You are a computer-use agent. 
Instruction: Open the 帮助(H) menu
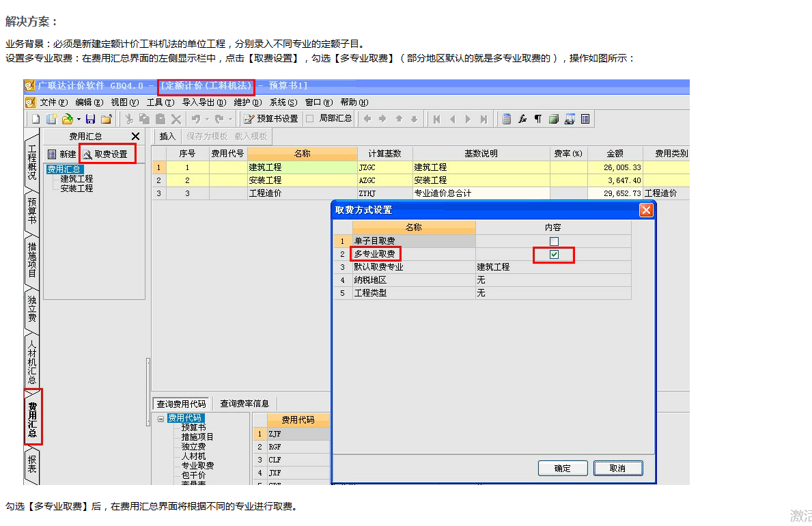354,102
